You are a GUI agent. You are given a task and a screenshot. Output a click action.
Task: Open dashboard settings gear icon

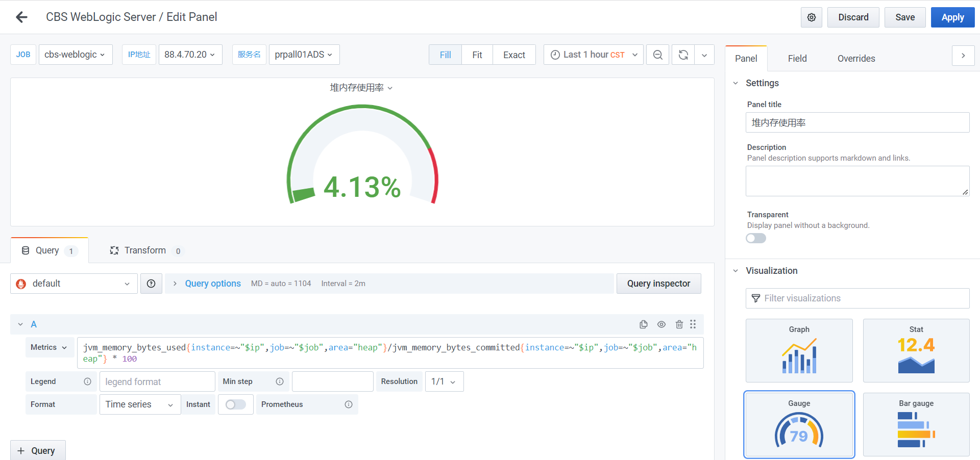pyautogui.click(x=812, y=17)
